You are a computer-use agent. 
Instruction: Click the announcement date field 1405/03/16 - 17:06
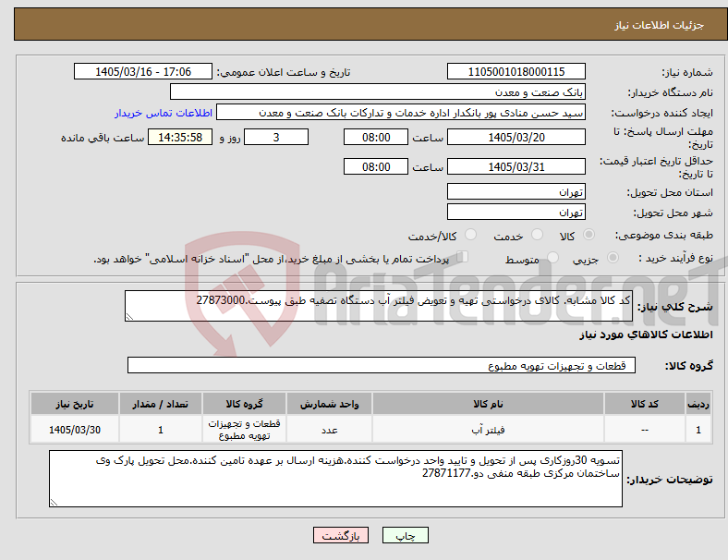[x=143, y=72]
